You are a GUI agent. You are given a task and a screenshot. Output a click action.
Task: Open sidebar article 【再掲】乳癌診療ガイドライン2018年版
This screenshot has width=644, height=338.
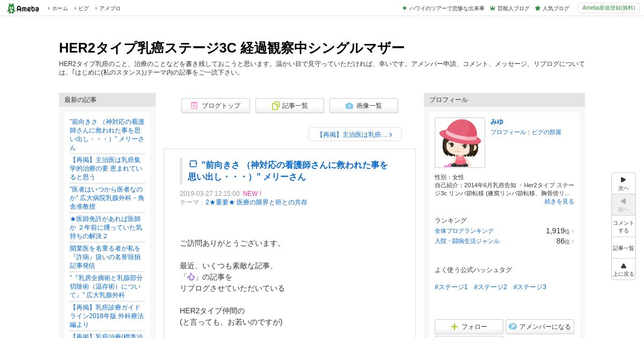coord(107,316)
